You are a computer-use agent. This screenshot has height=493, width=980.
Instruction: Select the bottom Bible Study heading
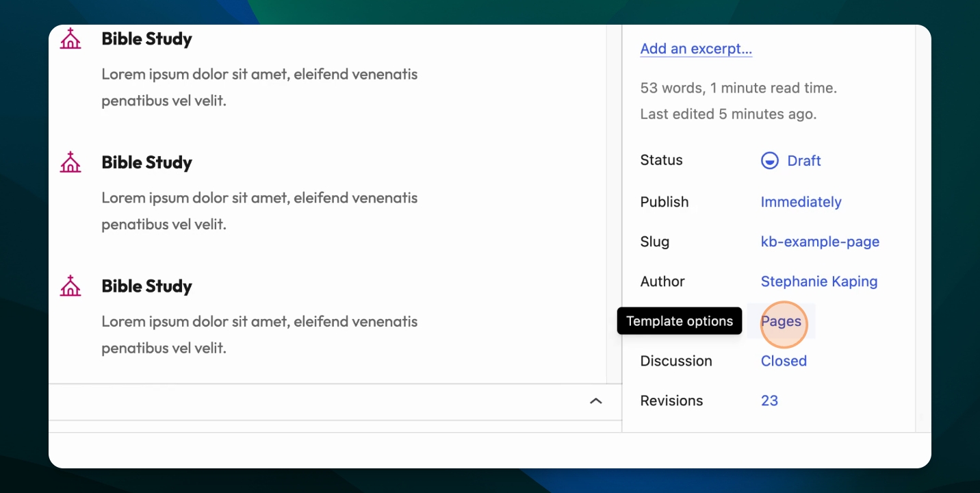coord(146,286)
